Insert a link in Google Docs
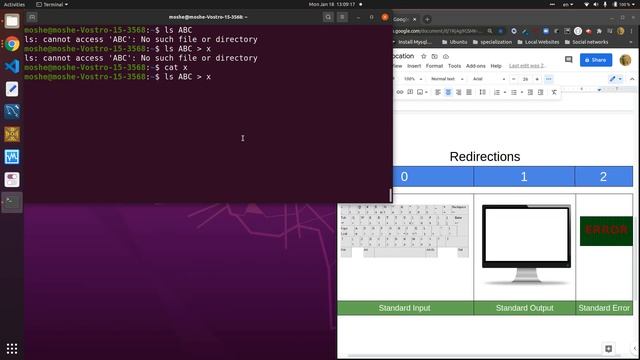The height and width of the screenshot is (360, 640). coord(400,92)
